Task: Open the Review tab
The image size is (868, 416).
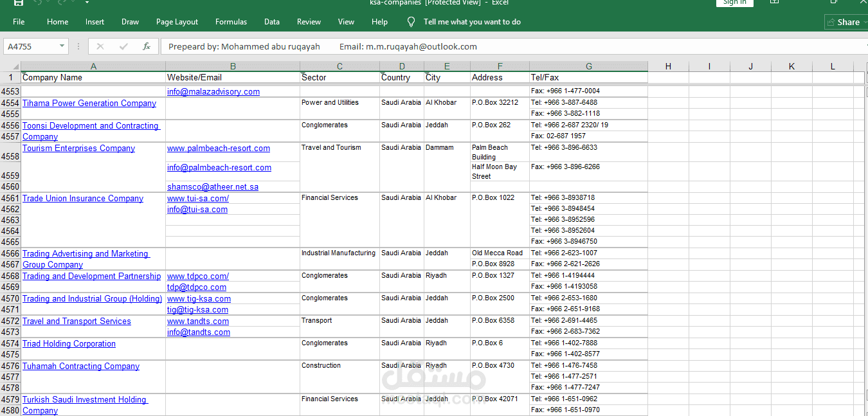Action: coord(309,22)
